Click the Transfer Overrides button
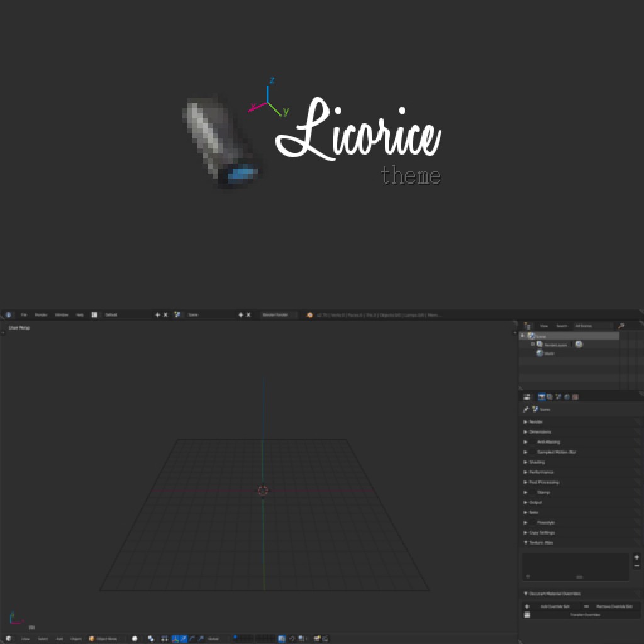 [586, 614]
